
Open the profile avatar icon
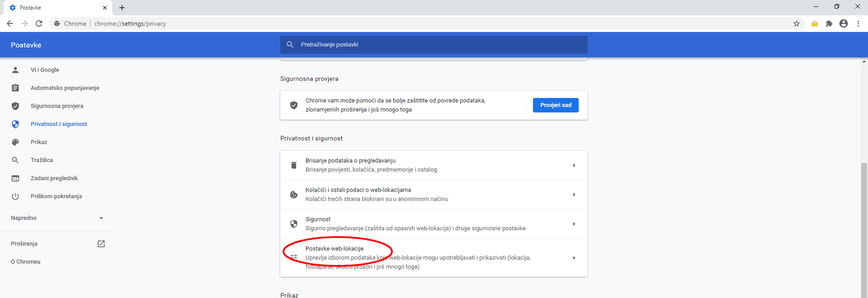point(843,23)
